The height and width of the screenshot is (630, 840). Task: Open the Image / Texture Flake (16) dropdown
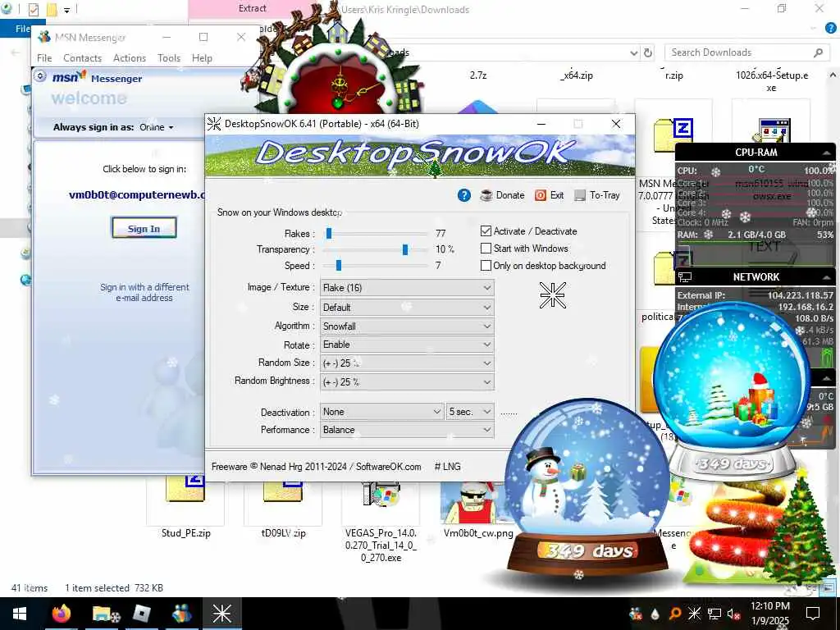click(x=407, y=288)
